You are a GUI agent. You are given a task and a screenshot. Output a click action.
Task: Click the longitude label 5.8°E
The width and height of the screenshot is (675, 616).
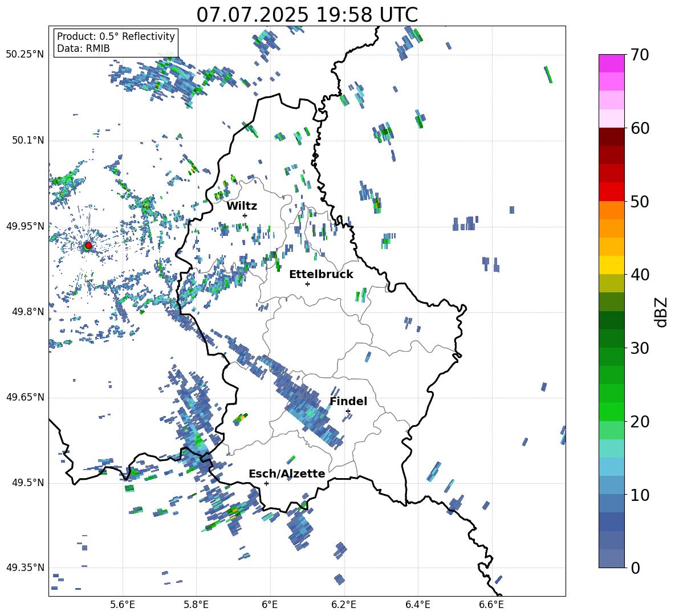[x=196, y=605]
